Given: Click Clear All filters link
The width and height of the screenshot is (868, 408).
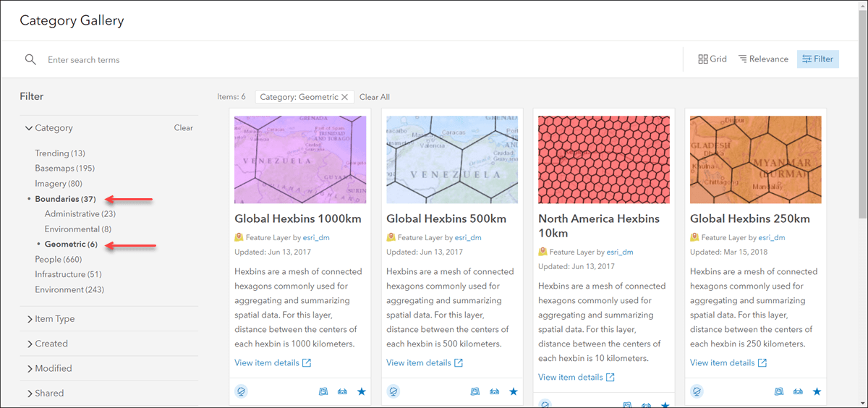Looking at the screenshot, I should (x=375, y=97).
